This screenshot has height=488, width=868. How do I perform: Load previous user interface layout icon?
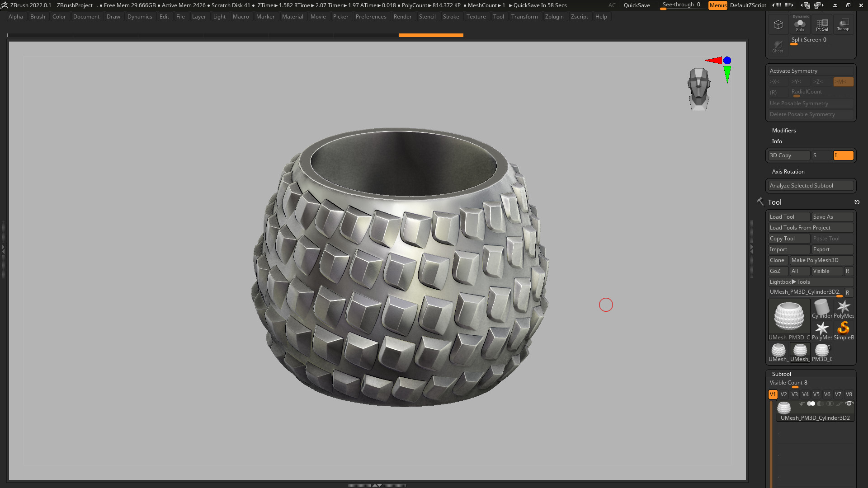(806, 5)
